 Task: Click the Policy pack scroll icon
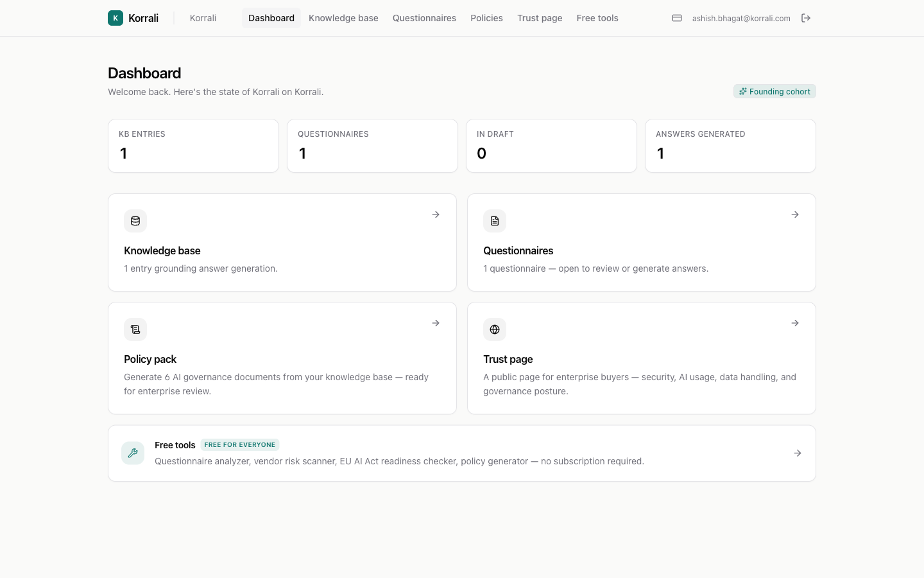coord(135,329)
